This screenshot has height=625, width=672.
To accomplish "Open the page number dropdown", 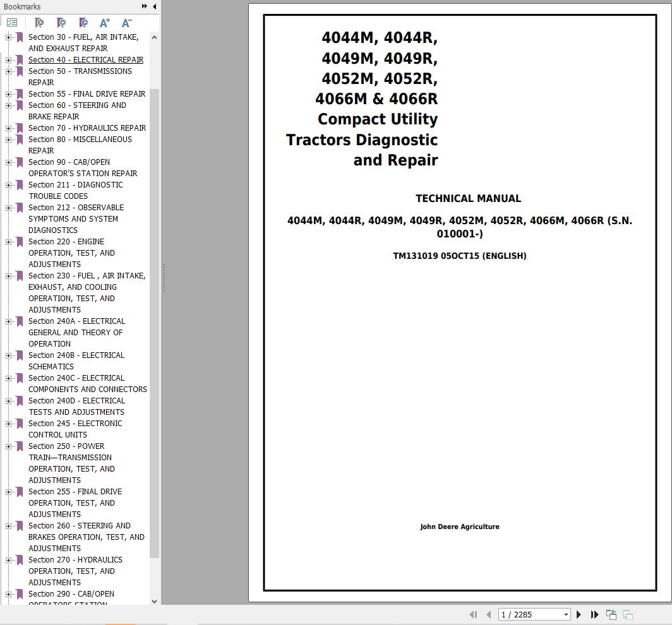I will click(x=566, y=614).
